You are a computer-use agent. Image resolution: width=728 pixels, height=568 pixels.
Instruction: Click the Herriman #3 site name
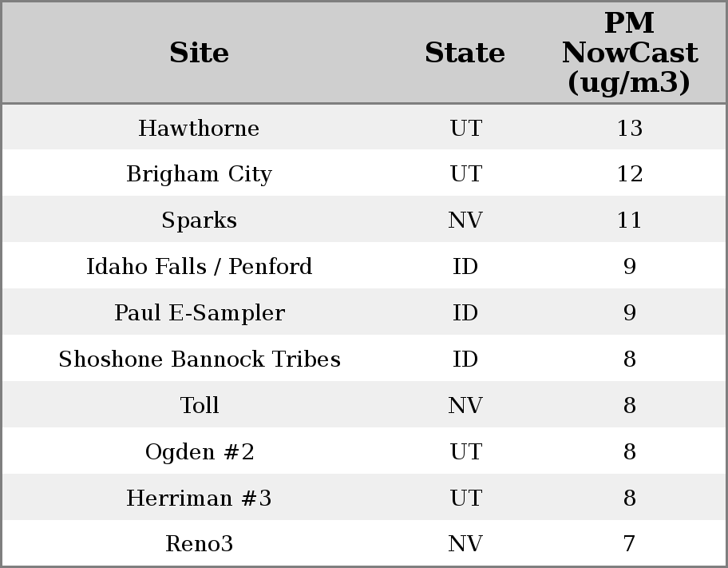199,498
